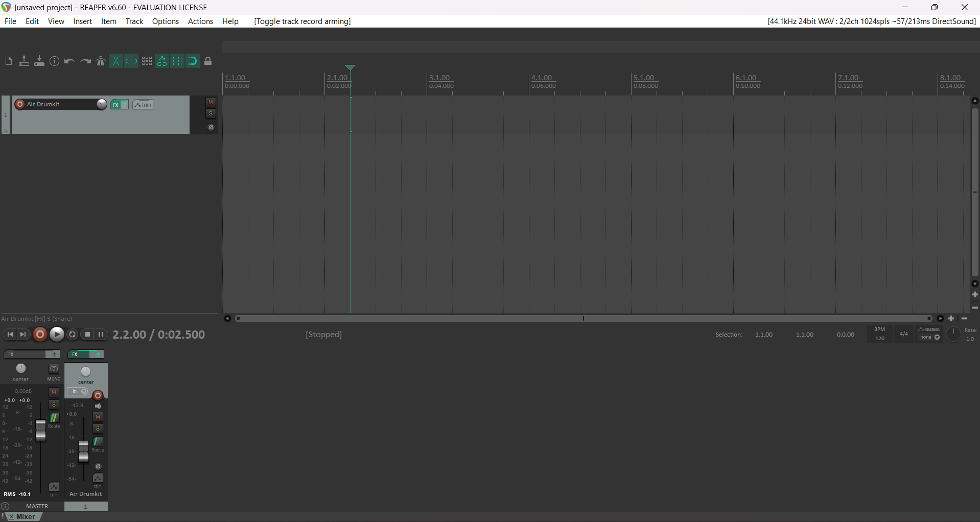
Task: Toggle ripple editing grid icon
Action: click(147, 61)
